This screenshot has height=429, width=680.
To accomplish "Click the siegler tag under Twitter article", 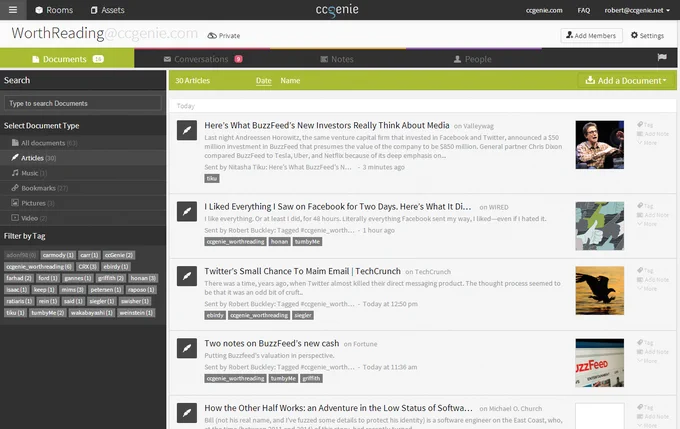I will click(x=303, y=315).
